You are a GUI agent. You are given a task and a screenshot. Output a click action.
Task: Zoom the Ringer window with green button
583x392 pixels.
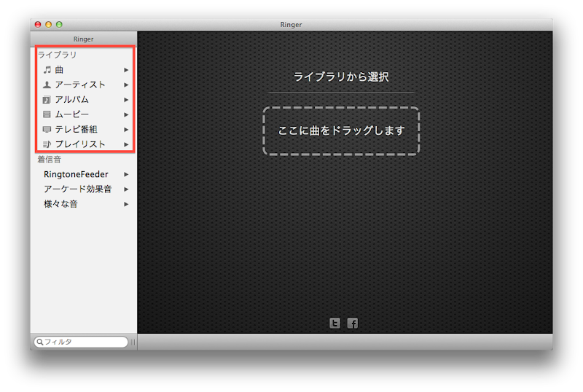(x=59, y=25)
